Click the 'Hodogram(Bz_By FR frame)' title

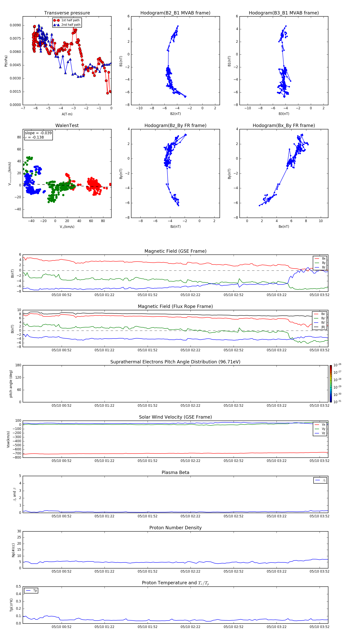pos(175,125)
